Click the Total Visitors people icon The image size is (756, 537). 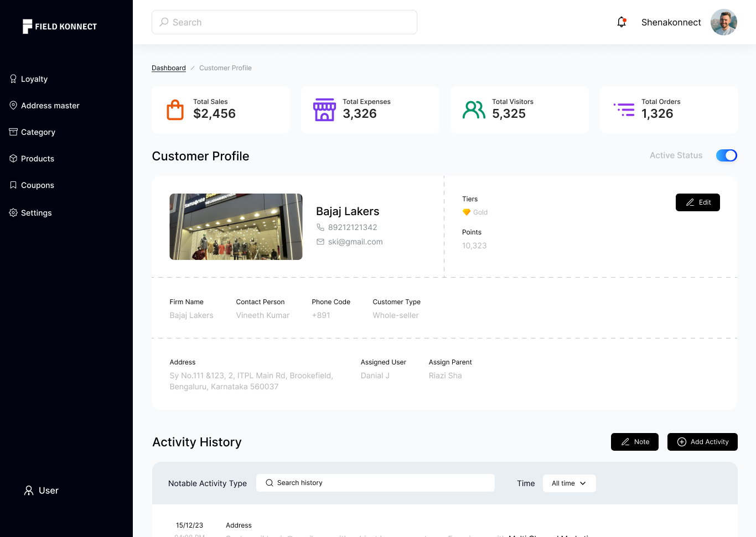(474, 110)
